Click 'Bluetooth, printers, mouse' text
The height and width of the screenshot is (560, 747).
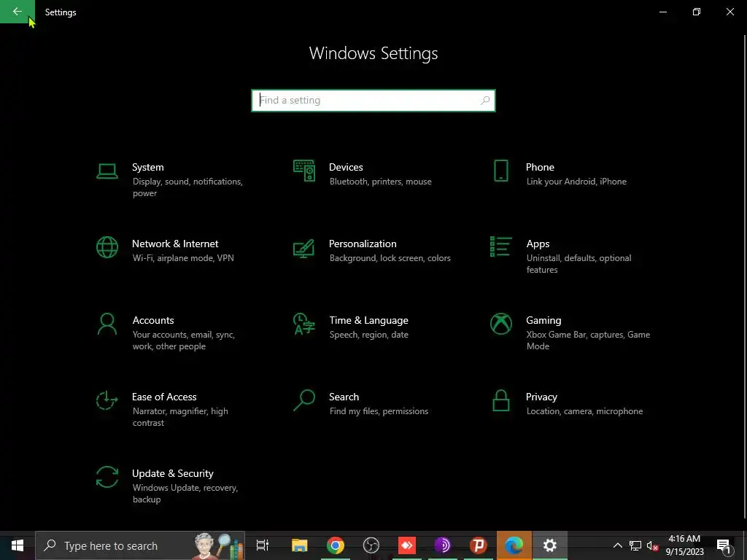pyautogui.click(x=380, y=182)
